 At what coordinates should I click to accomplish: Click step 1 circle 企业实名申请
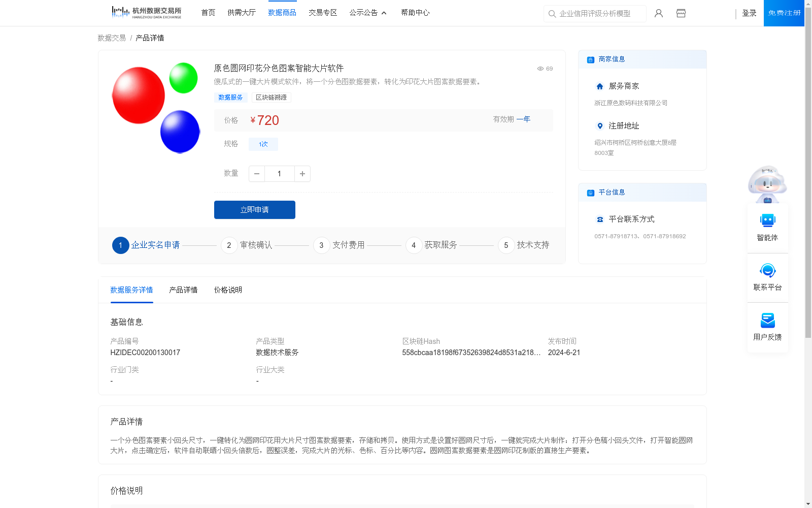coord(120,245)
